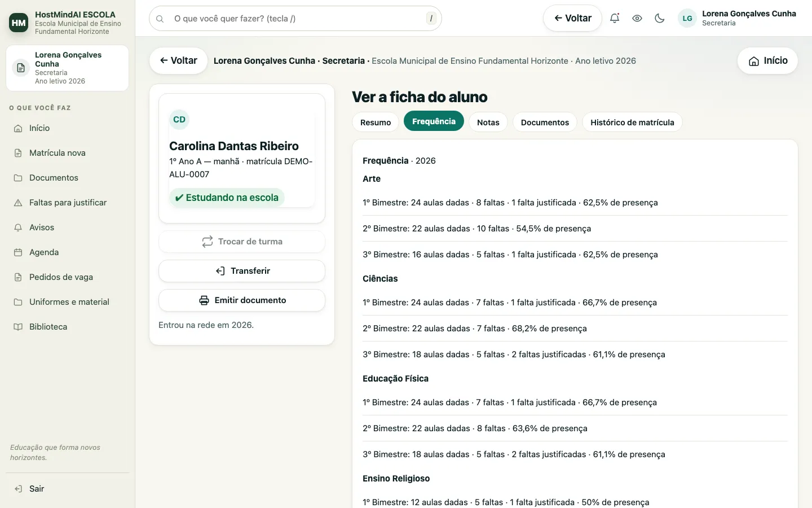
Task: Click the Início home icon in sidebar
Action: (x=18, y=128)
